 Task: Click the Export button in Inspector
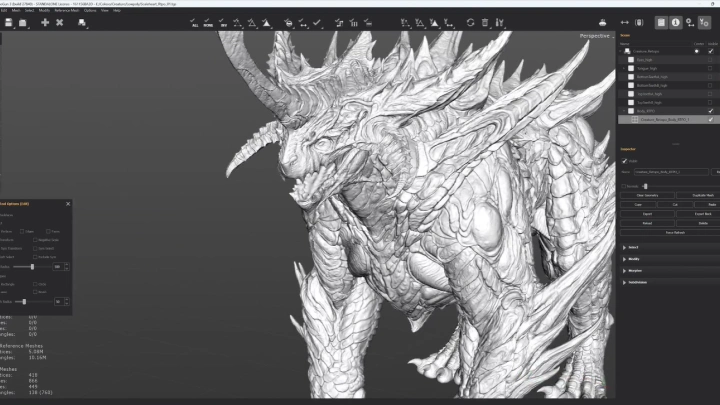click(647, 214)
